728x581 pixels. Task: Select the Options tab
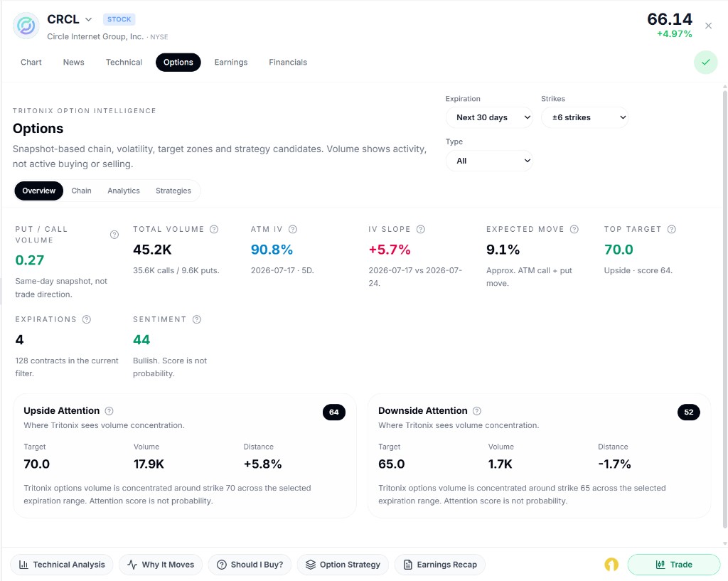pos(178,63)
